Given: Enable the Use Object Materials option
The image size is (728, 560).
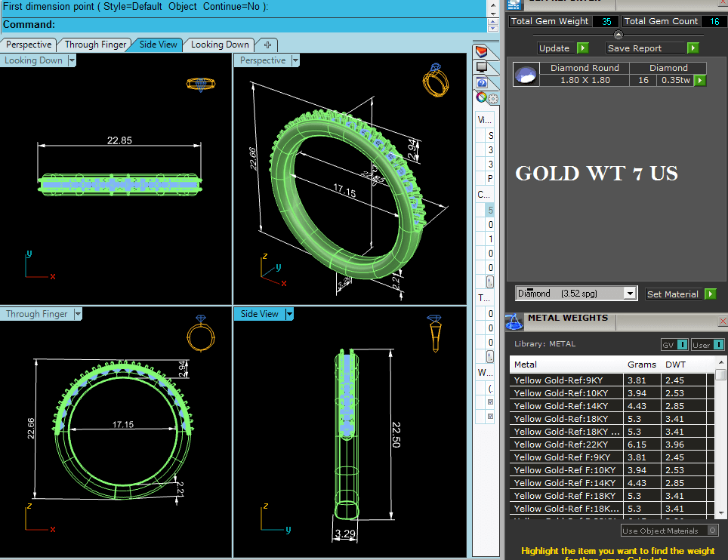Looking at the screenshot, I should click(712, 531).
